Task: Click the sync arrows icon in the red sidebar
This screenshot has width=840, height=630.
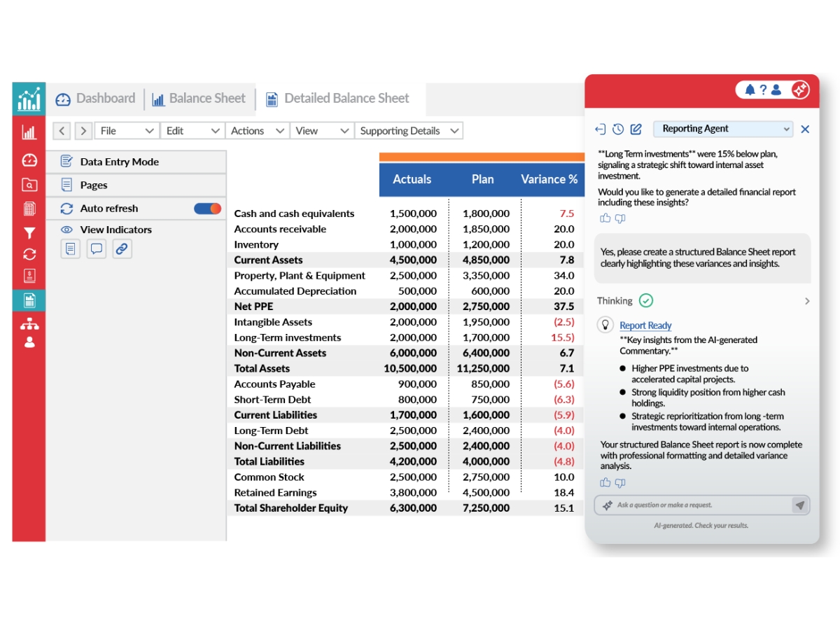Action: (29, 254)
